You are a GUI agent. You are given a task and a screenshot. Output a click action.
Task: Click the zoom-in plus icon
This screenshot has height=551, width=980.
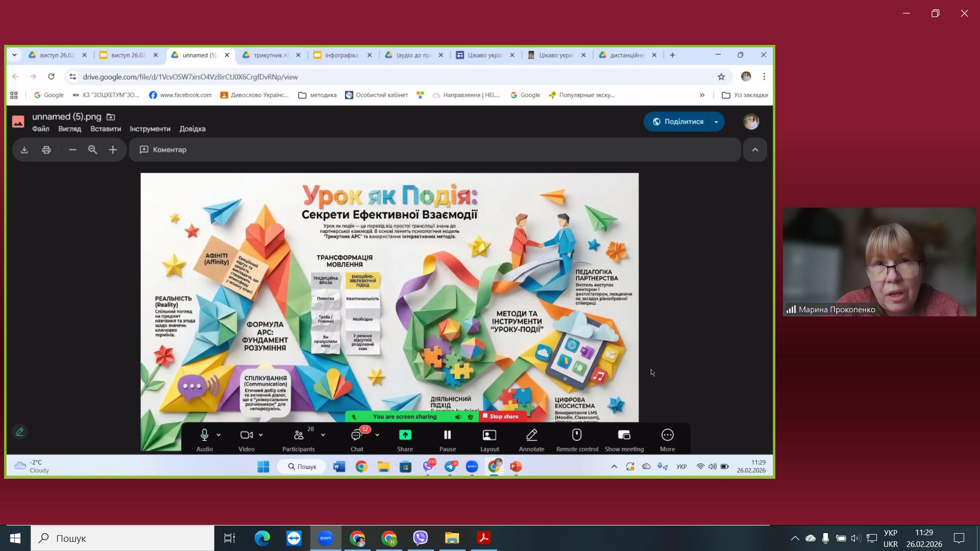tap(113, 149)
